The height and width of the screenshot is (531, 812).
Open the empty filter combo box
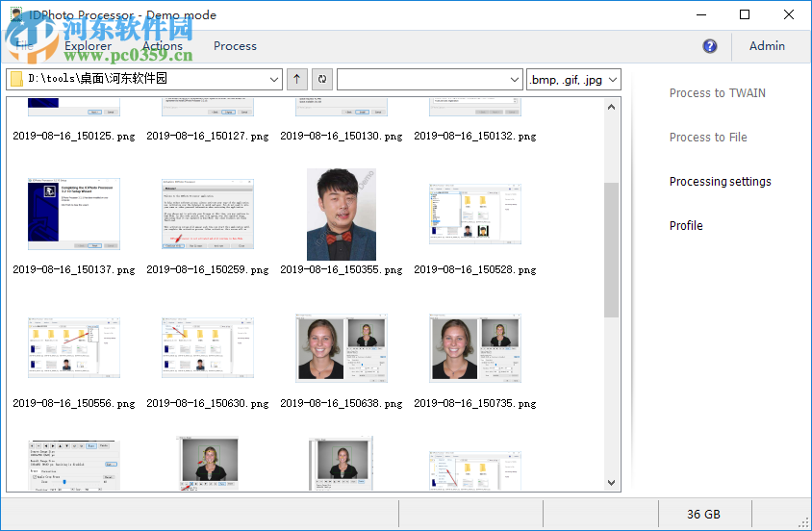(429, 80)
